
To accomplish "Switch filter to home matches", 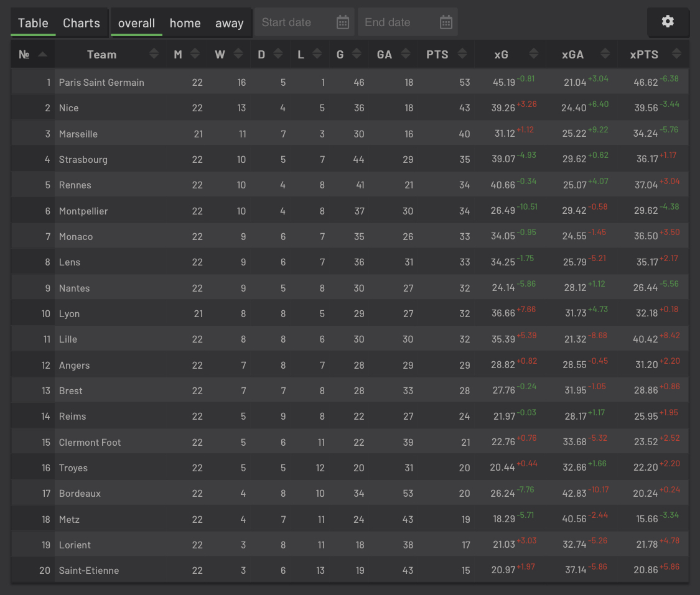I will coord(185,23).
